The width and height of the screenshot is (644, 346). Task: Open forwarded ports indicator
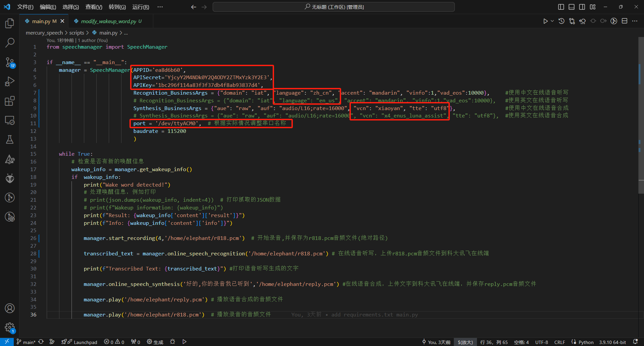(x=136, y=342)
